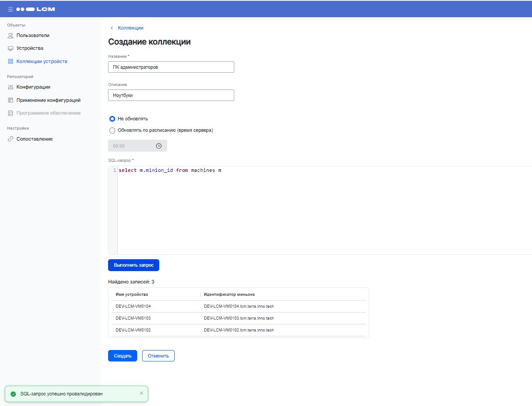Click the 'Отменить' button
532x406 pixels.
[158, 356]
